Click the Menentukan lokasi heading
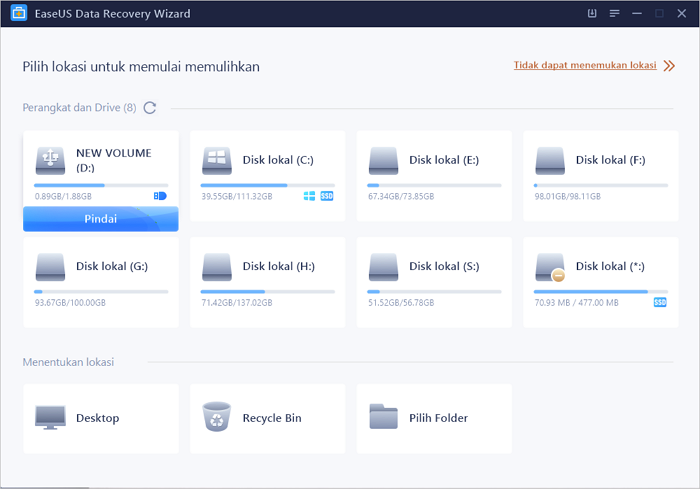This screenshot has width=700, height=489. pyautogui.click(x=68, y=362)
